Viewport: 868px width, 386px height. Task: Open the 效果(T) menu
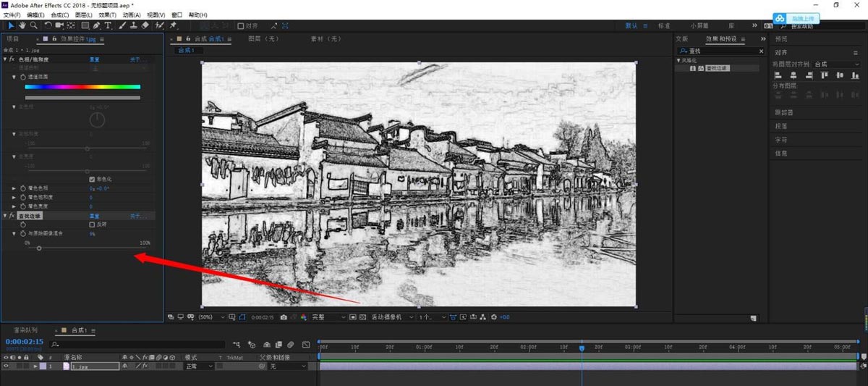click(107, 14)
